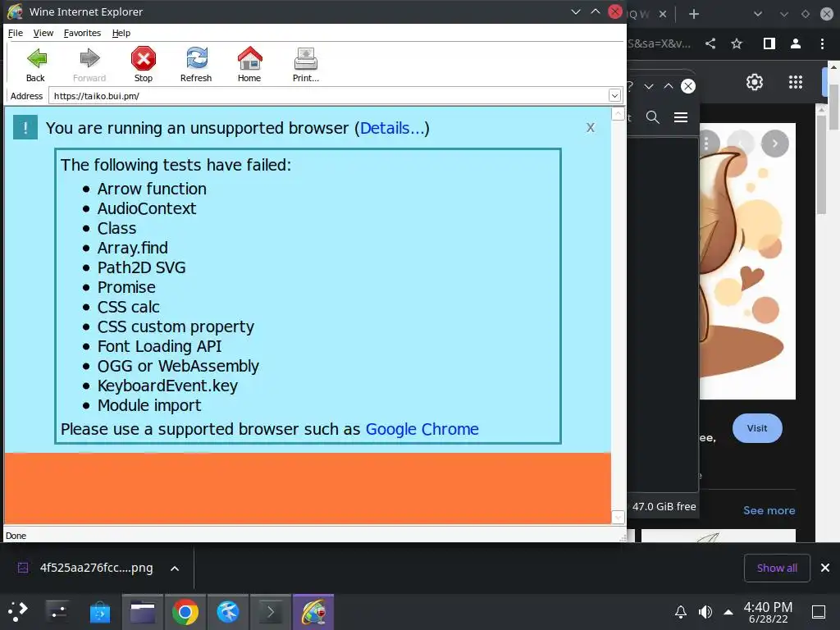This screenshot has height=630, width=840.
Task: Click the 'Arrow function' list item
Action: pyautogui.click(x=152, y=189)
